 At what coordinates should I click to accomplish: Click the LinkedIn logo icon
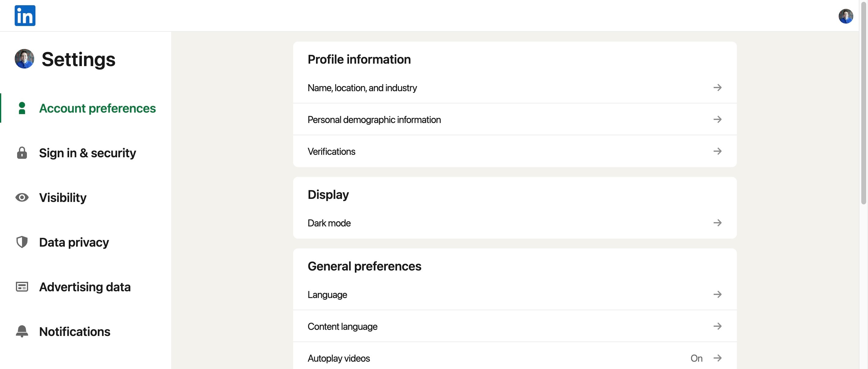tap(25, 16)
